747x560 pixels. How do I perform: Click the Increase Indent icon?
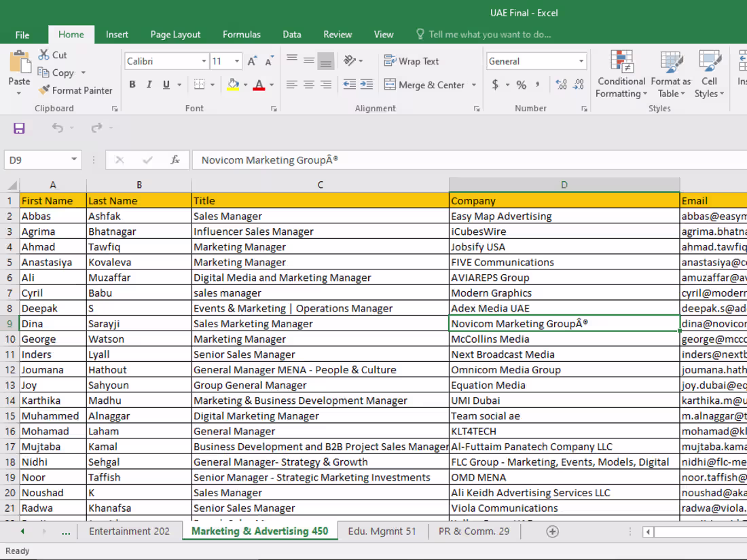pyautogui.click(x=367, y=85)
